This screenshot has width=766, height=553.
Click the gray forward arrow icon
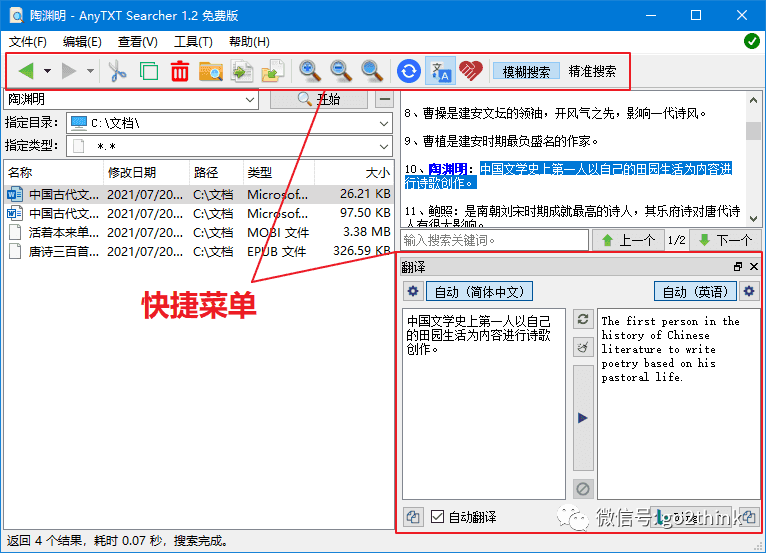69,71
